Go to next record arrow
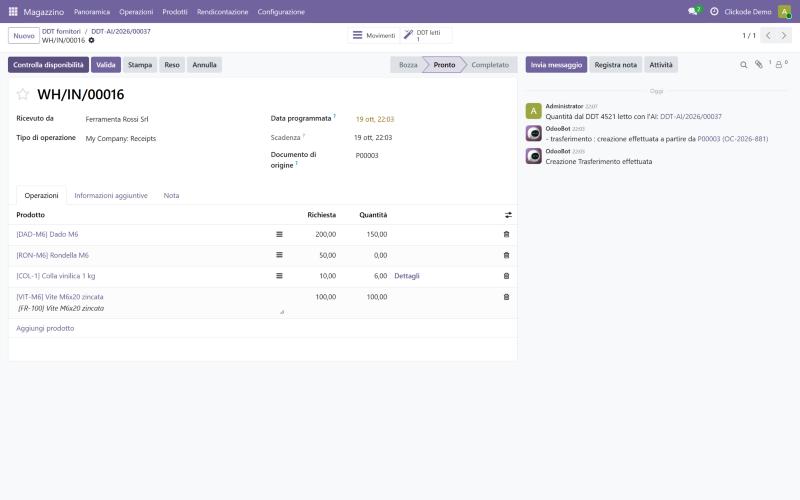The height and width of the screenshot is (500, 800). 784,35
